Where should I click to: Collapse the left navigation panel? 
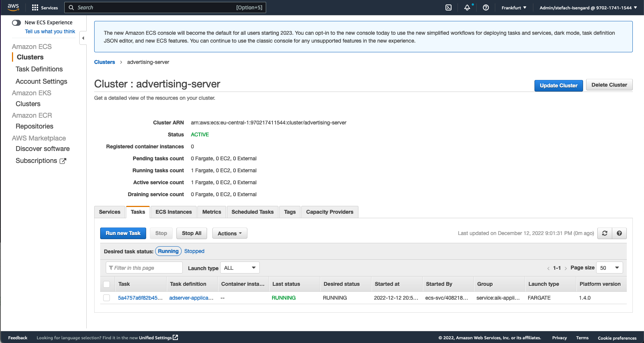(83, 38)
